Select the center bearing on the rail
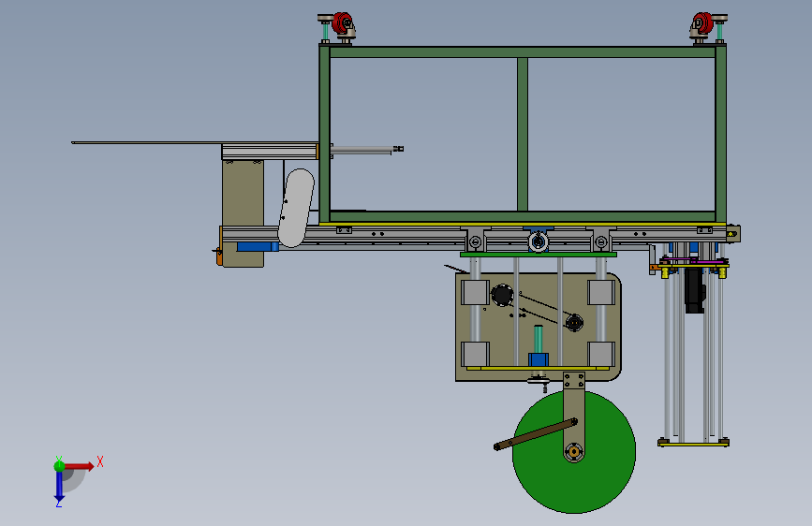Viewport: 812px width, 526px height. [538, 241]
